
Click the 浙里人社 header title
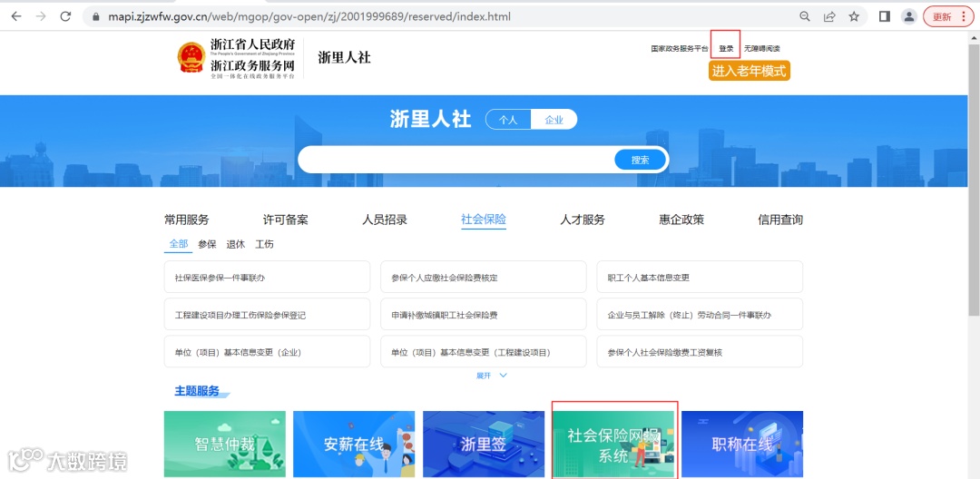[345, 57]
